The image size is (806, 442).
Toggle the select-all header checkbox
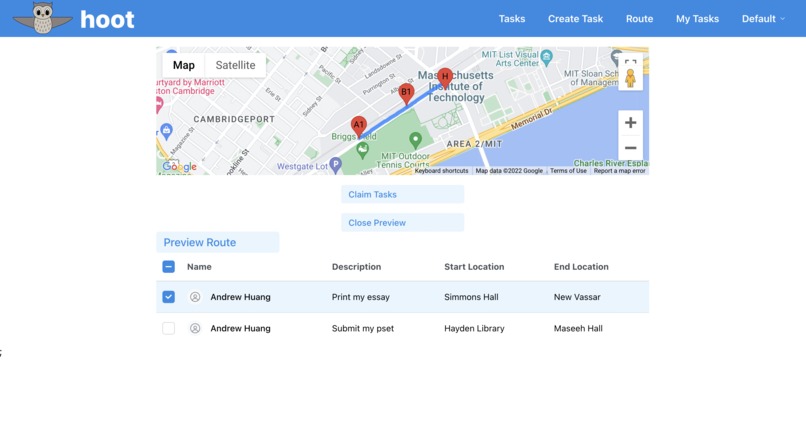pos(169,267)
